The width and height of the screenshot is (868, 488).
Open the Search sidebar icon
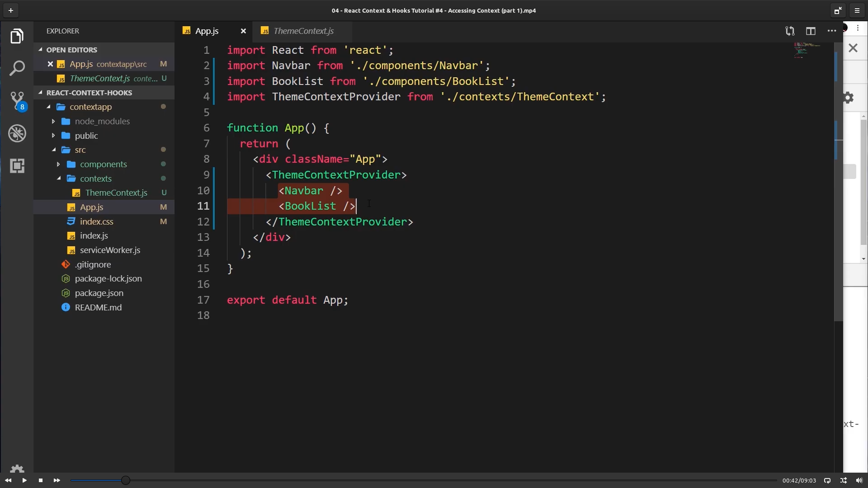click(x=17, y=68)
